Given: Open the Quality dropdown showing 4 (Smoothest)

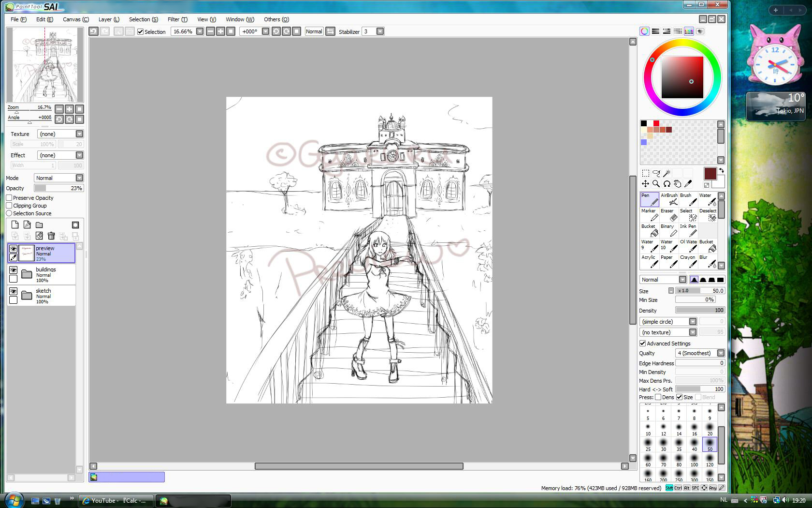Looking at the screenshot, I should (700, 353).
